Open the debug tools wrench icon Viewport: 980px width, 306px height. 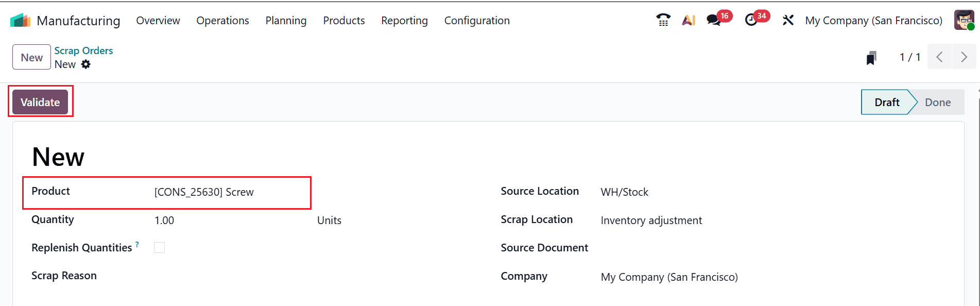[x=788, y=20]
